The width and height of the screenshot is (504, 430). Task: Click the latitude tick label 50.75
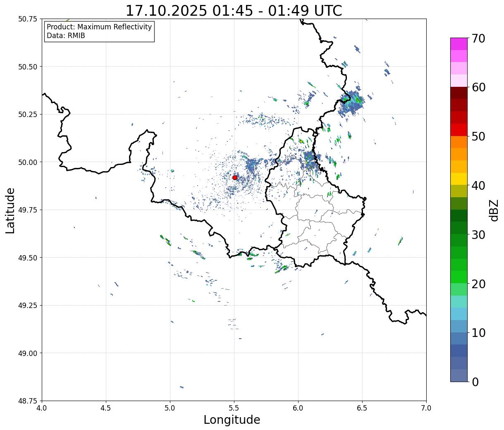(x=28, y=19)
